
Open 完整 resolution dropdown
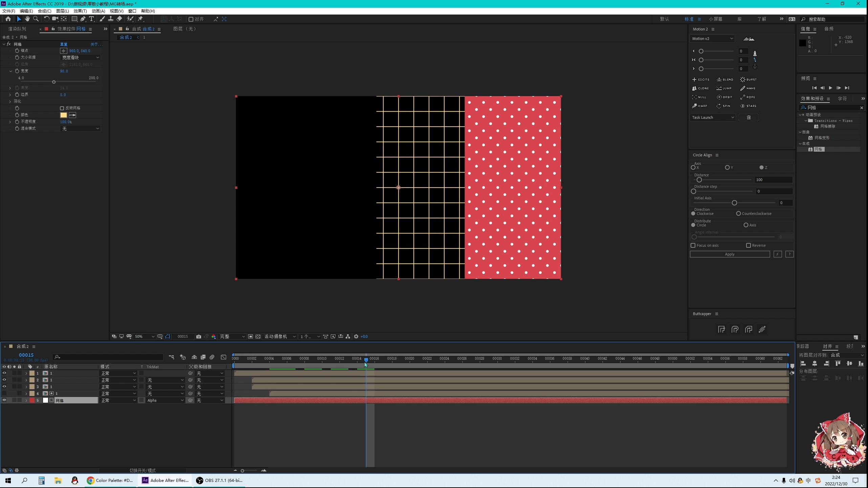[232, 336]
